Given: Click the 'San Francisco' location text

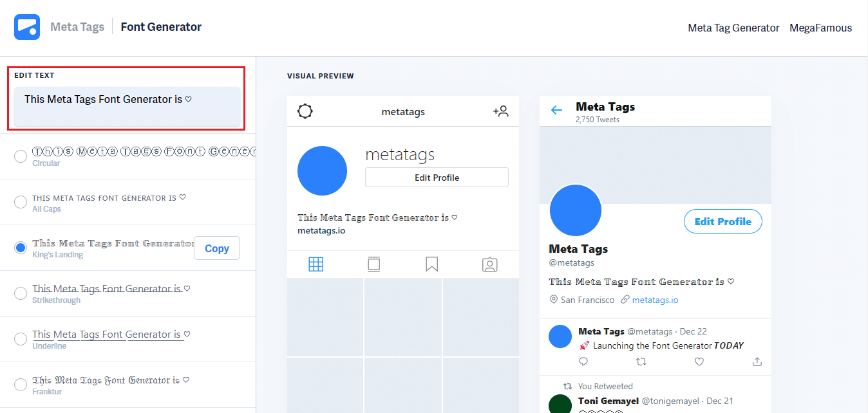Looking at the screenshot, I should coord(587,300).
